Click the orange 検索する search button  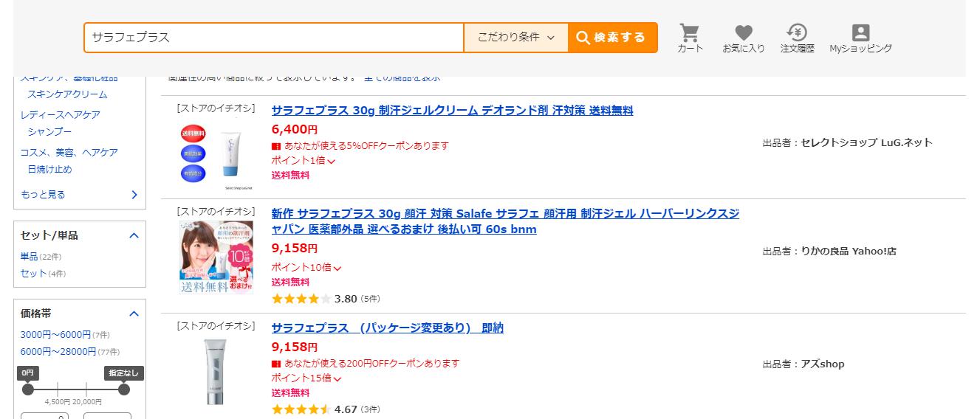point(612,38)
